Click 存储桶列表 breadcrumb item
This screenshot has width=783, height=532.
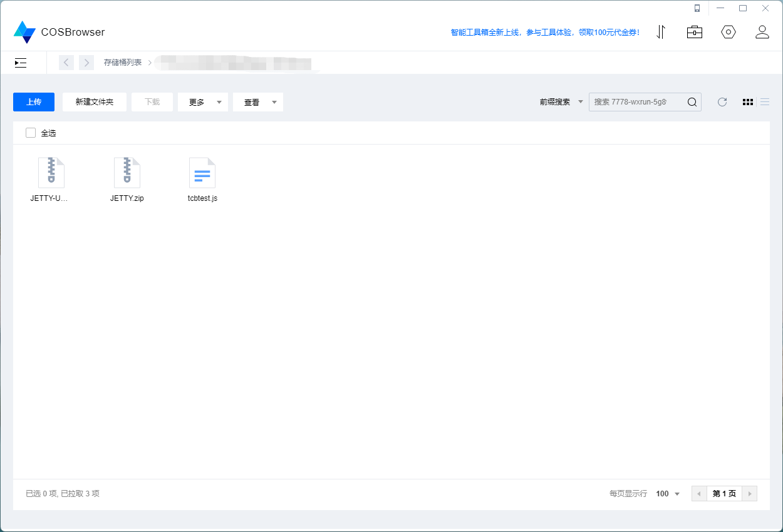(x=123, y=63)
